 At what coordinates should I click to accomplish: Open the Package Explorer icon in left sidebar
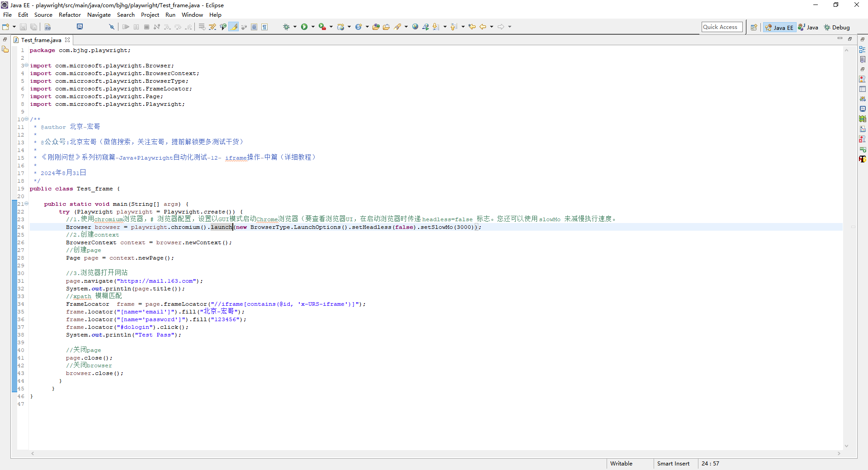pyautogui.click(x=5, y=49)
